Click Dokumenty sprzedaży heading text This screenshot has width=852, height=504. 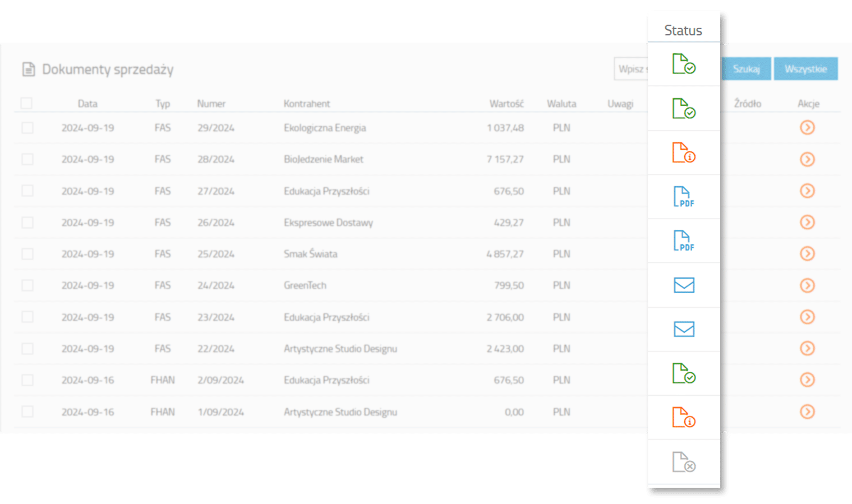click(x=108, y=70)
